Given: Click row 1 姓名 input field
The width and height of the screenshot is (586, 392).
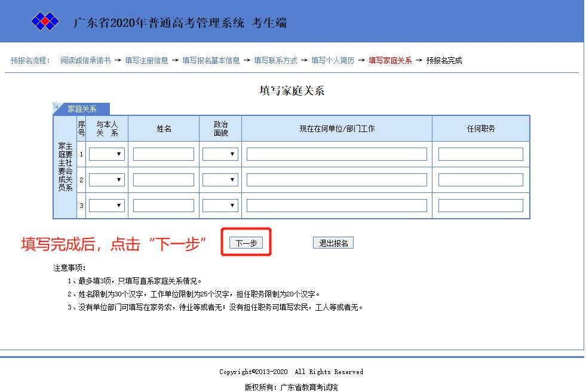Looking at the screenshot, I should (163, 154).
